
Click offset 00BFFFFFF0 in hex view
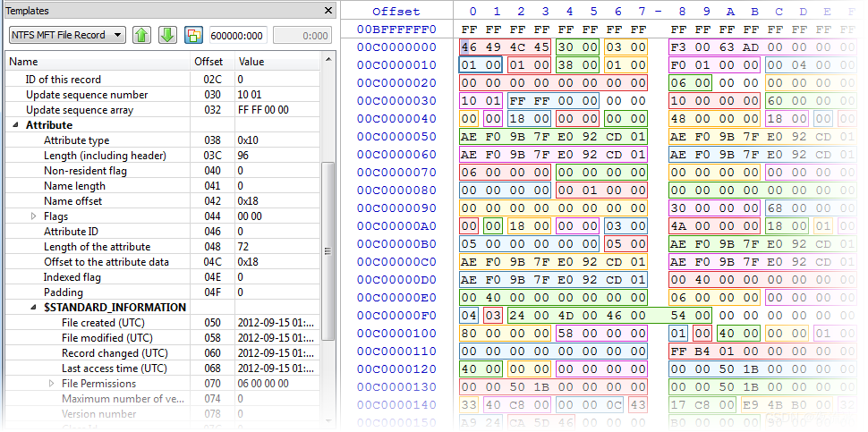point(396,29)
